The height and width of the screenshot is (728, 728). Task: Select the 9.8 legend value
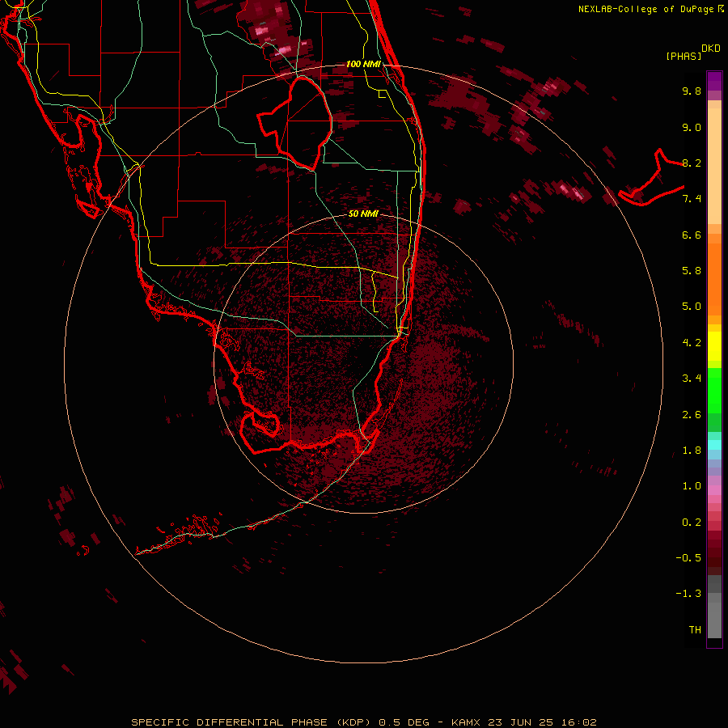tap(692, 91)
